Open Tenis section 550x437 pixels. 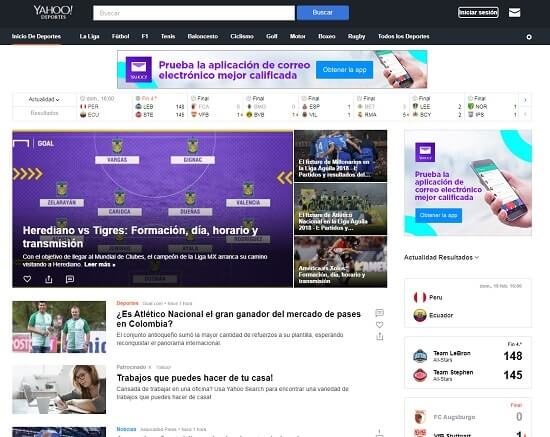coord(168,36)
